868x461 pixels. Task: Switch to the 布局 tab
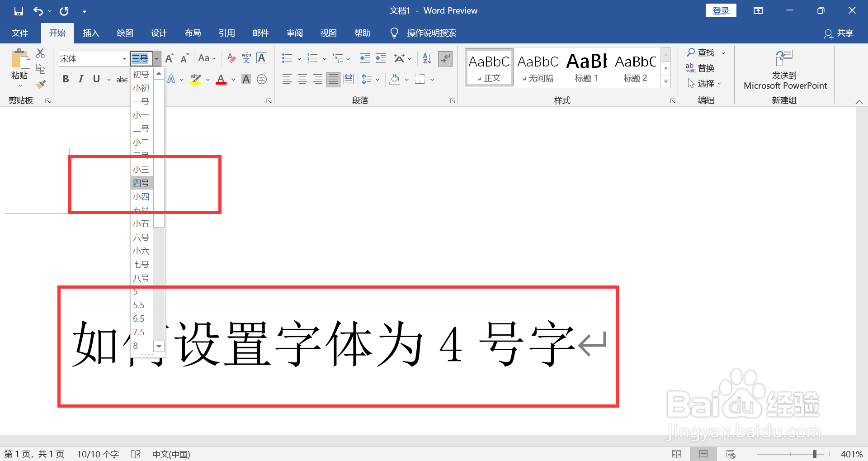(x=193, y=33)
